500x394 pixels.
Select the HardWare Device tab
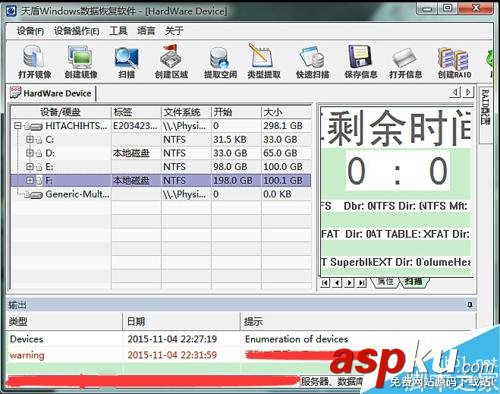[52, 93]
